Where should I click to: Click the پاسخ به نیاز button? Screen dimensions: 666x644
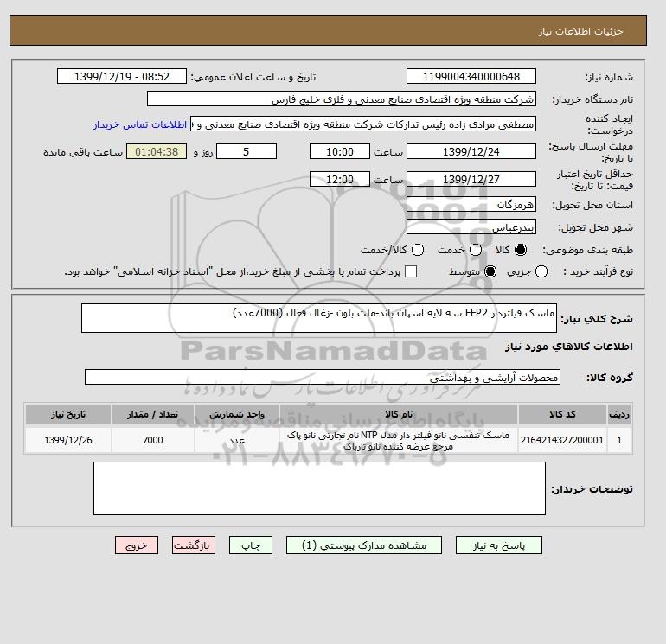point(499,545)
